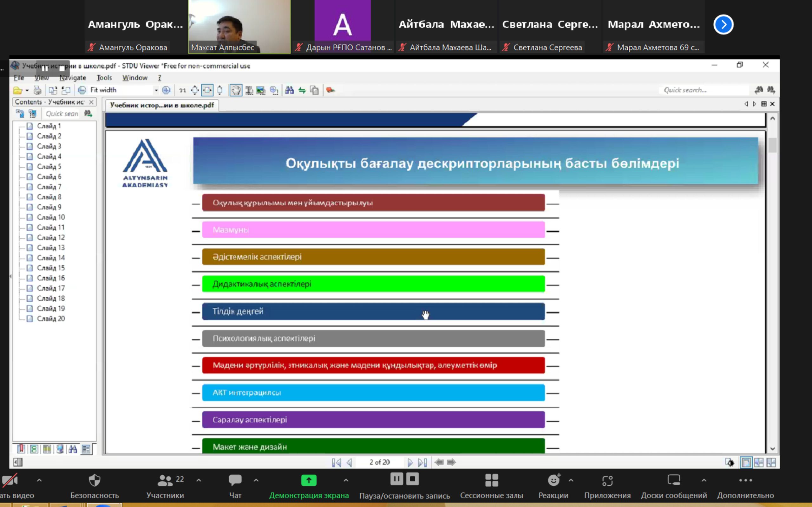
Task: Open the Tools menu
Action: [x=104, y=78]
